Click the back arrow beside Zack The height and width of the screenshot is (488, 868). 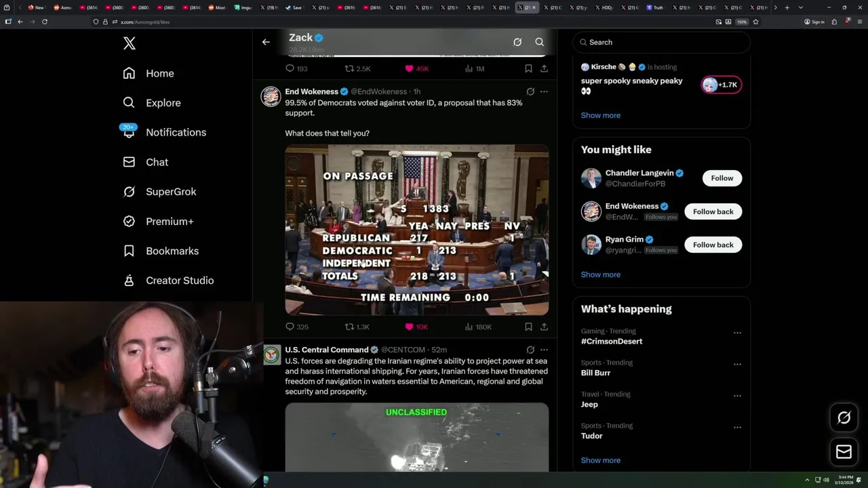click(x=266, y=42)
